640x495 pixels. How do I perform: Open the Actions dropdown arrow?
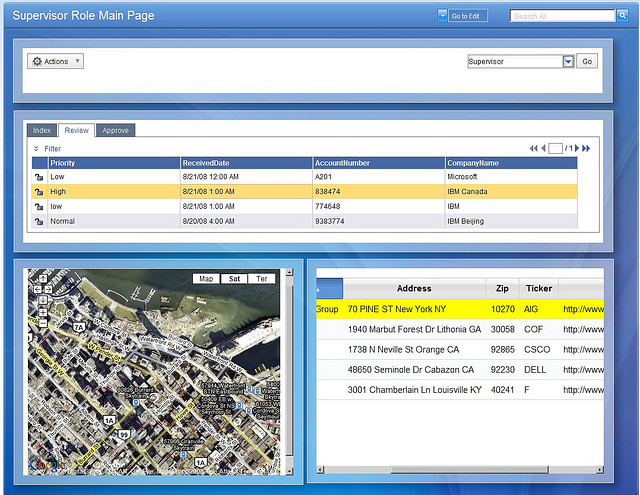(77, 61)
